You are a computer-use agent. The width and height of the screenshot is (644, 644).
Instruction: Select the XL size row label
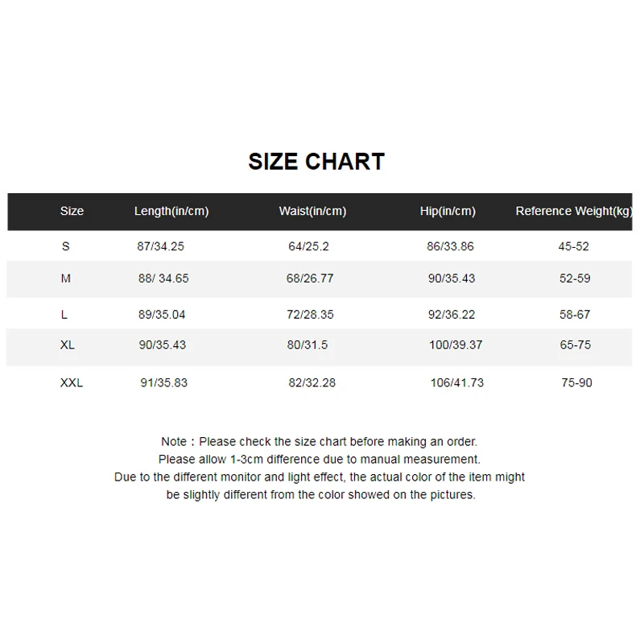point(68,345)
